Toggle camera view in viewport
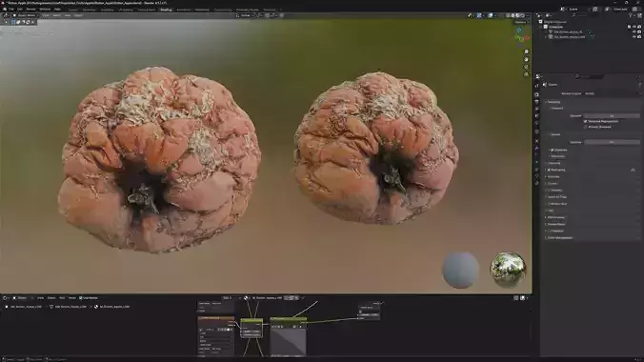Image resolution: width=644 pixels, height=362 pixels. tap(526, 67)
